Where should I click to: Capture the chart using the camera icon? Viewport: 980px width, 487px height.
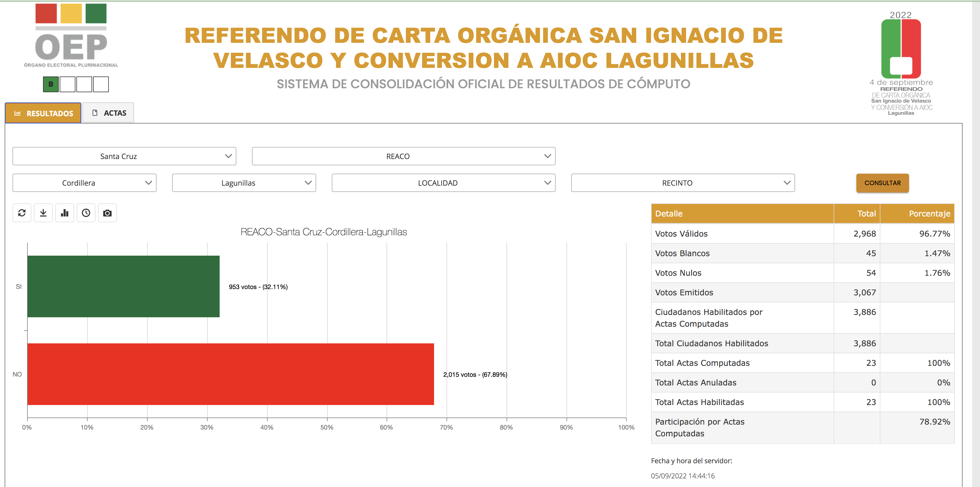click(107, 213)
